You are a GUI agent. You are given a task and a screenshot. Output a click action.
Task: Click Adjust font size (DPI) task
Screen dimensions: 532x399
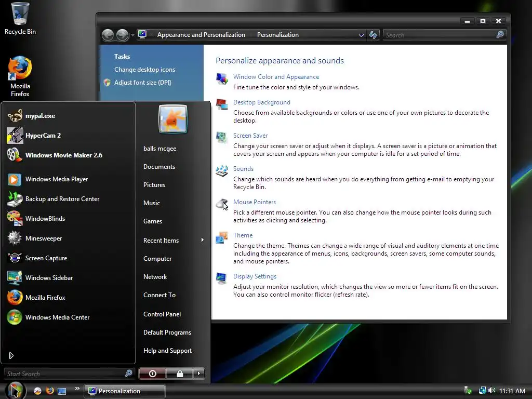coord(142,83)
